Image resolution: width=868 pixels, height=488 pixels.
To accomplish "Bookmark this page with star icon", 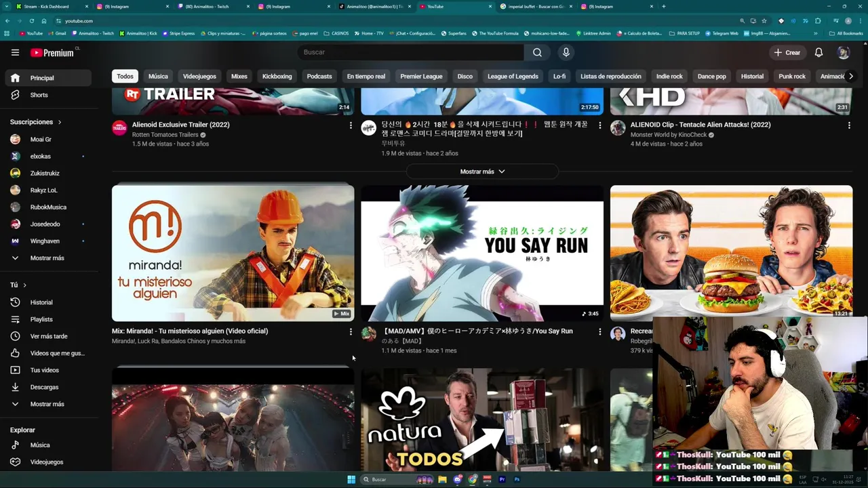I will pos(764,21).
